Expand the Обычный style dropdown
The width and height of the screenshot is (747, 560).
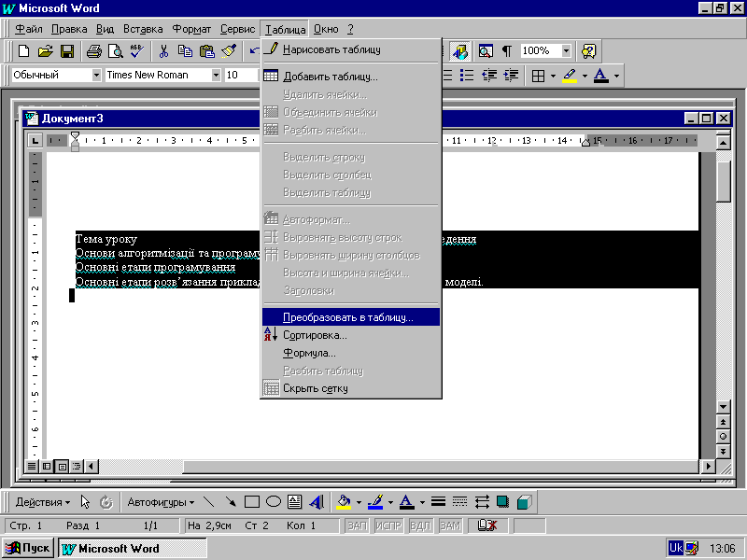[96, 76]
